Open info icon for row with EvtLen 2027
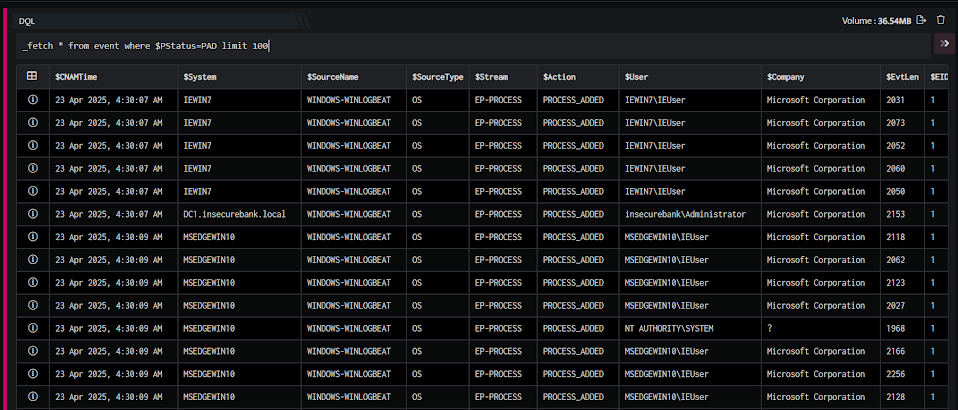This screenshot has width=958, height=410. click(x=33, y=306)
